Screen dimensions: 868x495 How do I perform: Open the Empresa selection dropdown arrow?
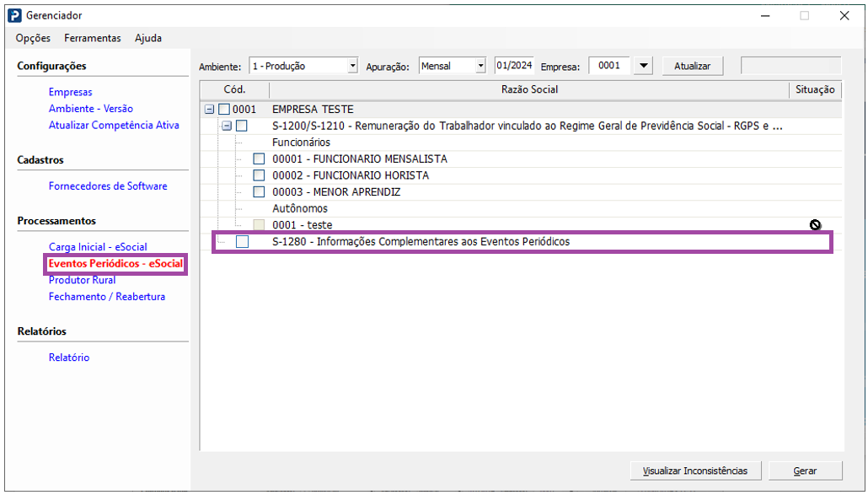click(x=643, y=66)
